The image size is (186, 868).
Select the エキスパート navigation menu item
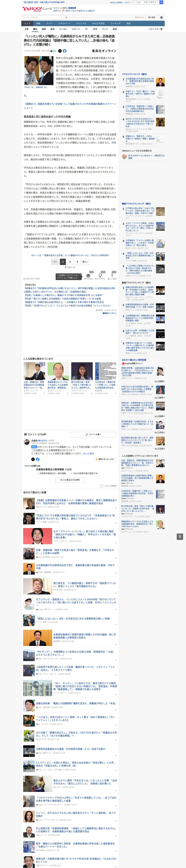[x=64, y=24]
